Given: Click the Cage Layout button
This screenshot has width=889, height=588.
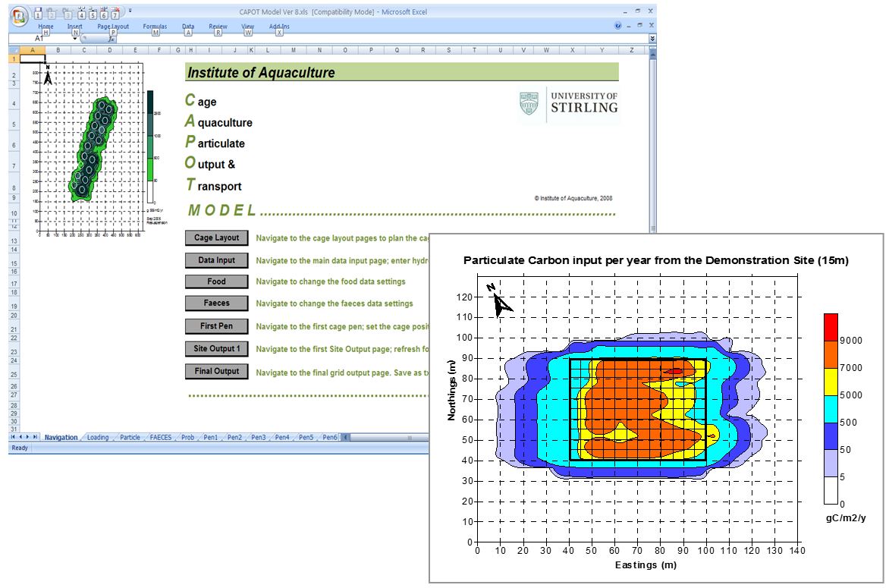Looking at the screenshot, I should 217,237.
